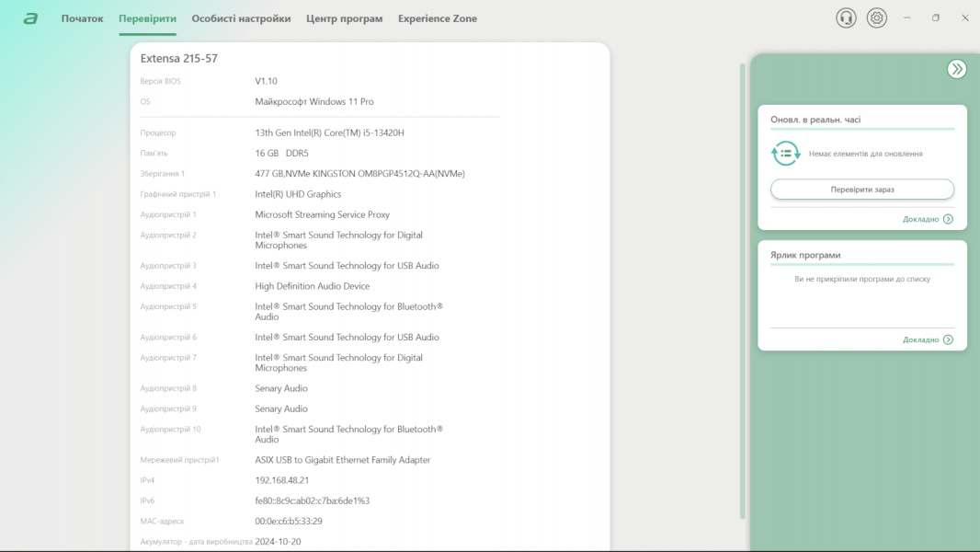Image resolution: width=980 pixels, height=552 pixels.
Task: Switch to the Початок tab
Action: click(x=82, y=18)
